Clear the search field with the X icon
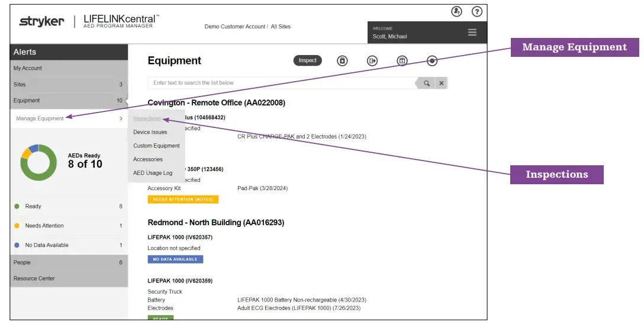This screenshot has height=330, width=644. coord(441,83)
